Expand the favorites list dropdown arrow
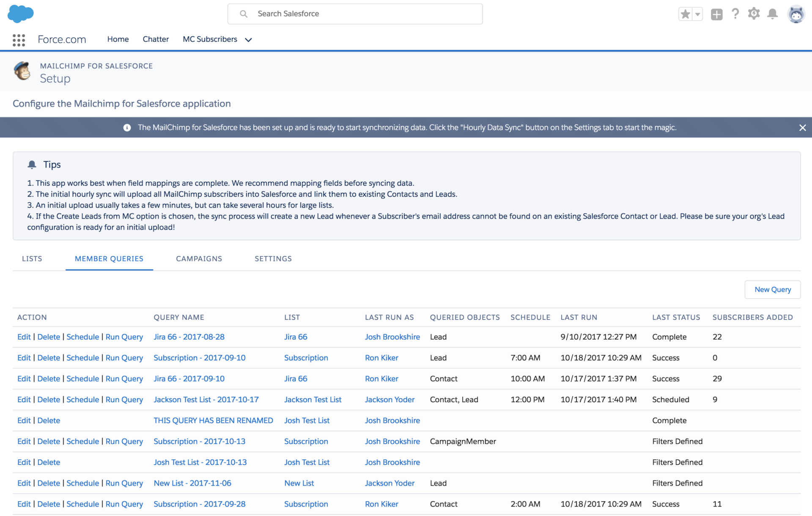The width and height of the screenshot is (812, 516). pyautogui.click(x=697, y=14)
